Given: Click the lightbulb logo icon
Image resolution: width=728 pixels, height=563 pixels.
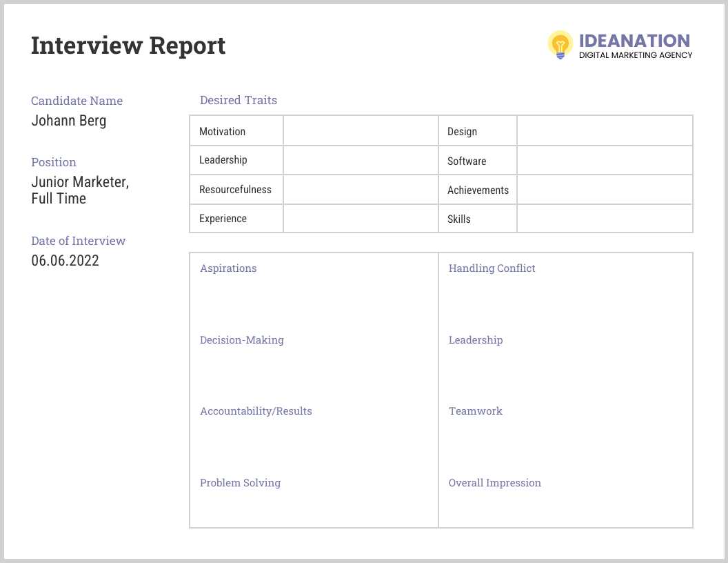Looking at the screenshot, I should click(560, 45).
